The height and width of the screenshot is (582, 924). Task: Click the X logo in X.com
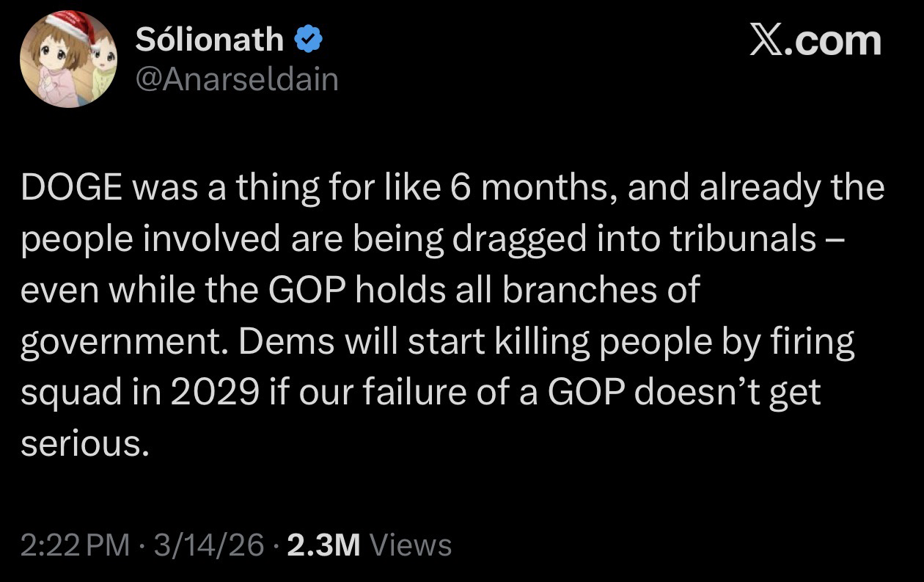[x=768, y=40]
